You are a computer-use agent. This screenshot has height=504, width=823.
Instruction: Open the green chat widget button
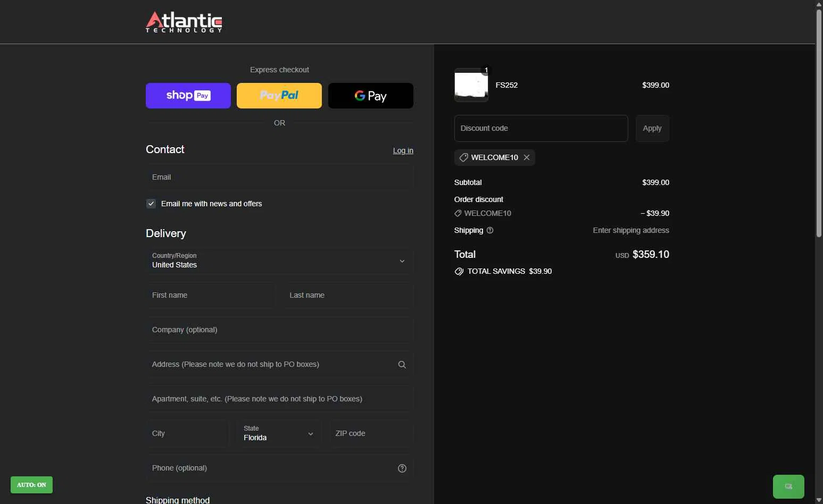tap(788, 486)
